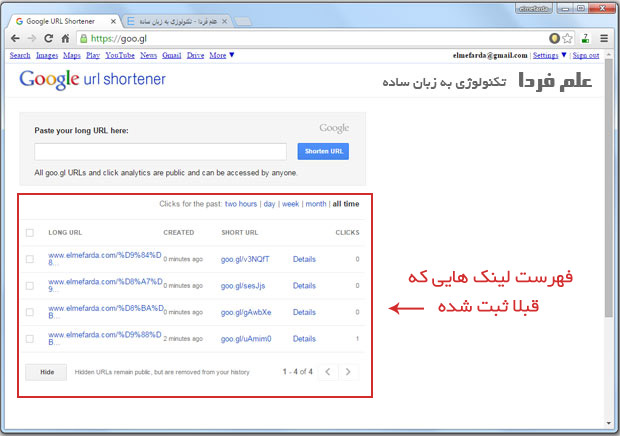Viewport: 620px width, 436px height.
Task: Check the box for goo.gl/v3NQfT row
Action: (x=29, y=260)
